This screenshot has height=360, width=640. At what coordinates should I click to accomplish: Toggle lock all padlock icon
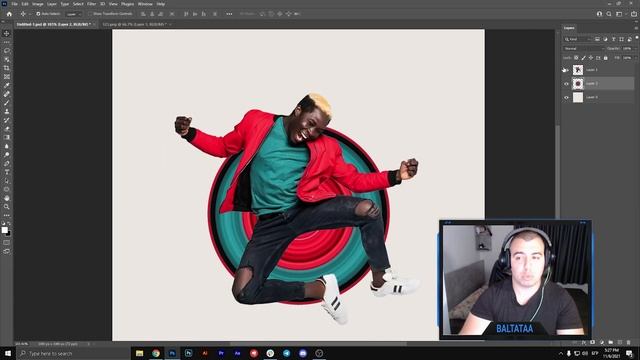606,58
